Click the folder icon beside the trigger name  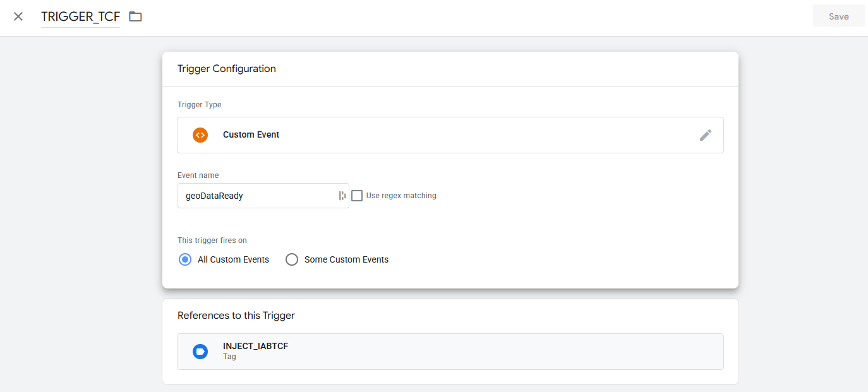tap(135, 16)
